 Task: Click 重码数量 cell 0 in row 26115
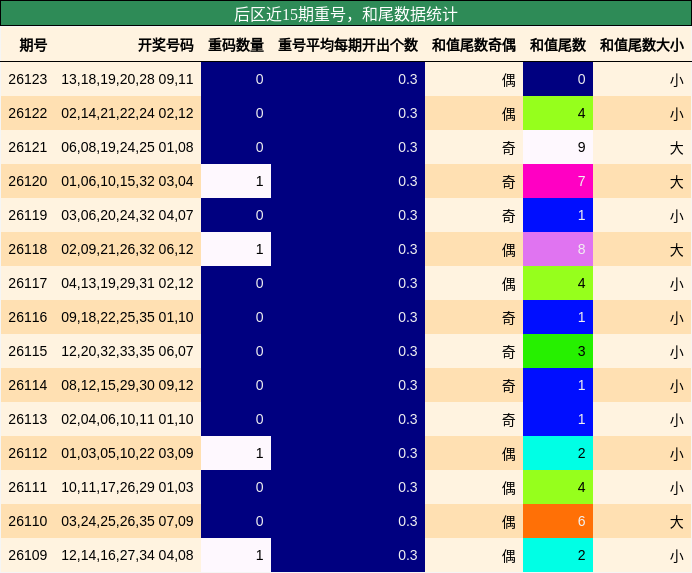pos(236,351)
